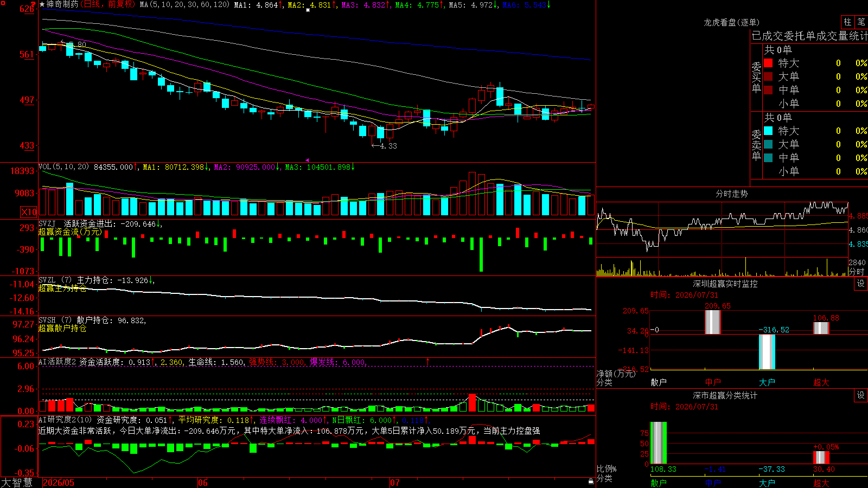The width and height of the screenshot is (868, 488).
Task: Open 设 settings for 深圳超赢实时监控
Action: pyautogui.click(x=861, y=284)
